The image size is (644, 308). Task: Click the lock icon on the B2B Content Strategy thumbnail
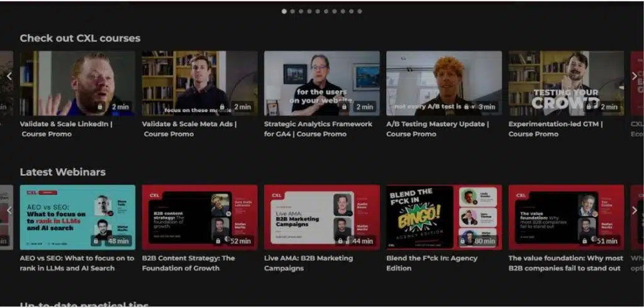tap(218, 241)
